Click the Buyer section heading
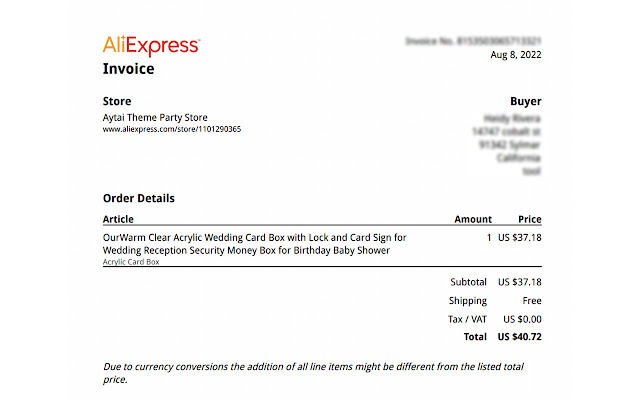The width and height of the screenshot is (640, 400). point(526,101)
